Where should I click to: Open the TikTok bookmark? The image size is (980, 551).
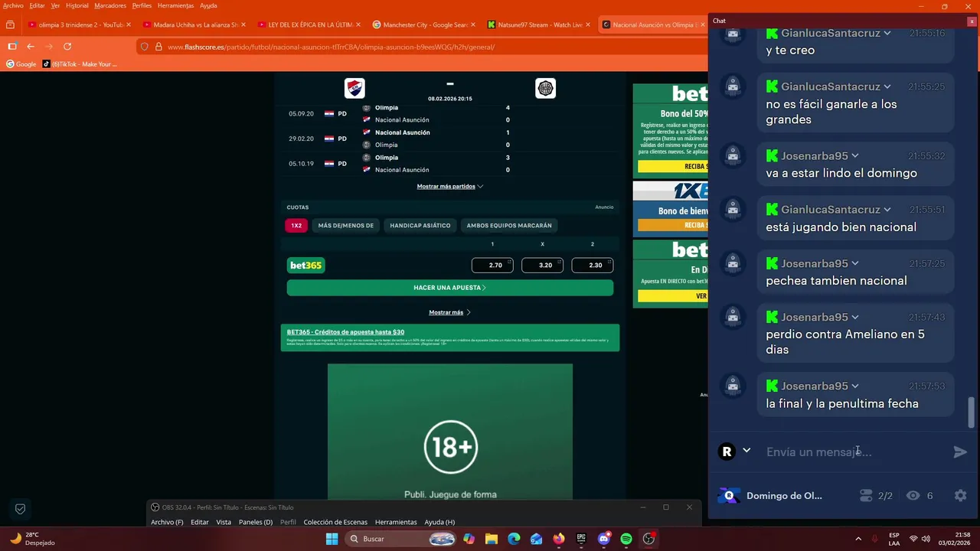(80, 64)
